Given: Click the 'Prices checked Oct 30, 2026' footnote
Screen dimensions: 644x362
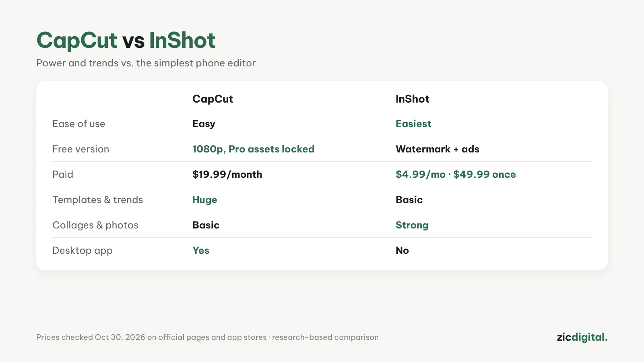Looking at the screenshot, I should coord(208,337).
